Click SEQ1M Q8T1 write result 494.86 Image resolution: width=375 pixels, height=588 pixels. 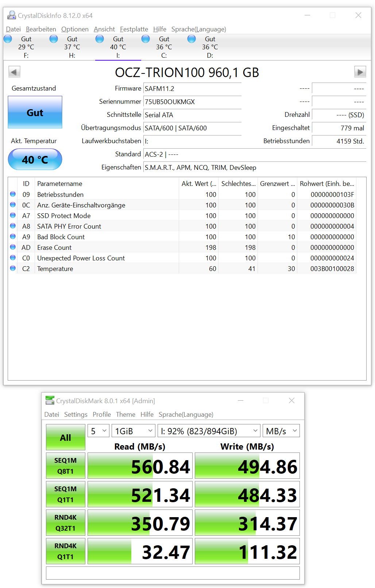[247, 466]
